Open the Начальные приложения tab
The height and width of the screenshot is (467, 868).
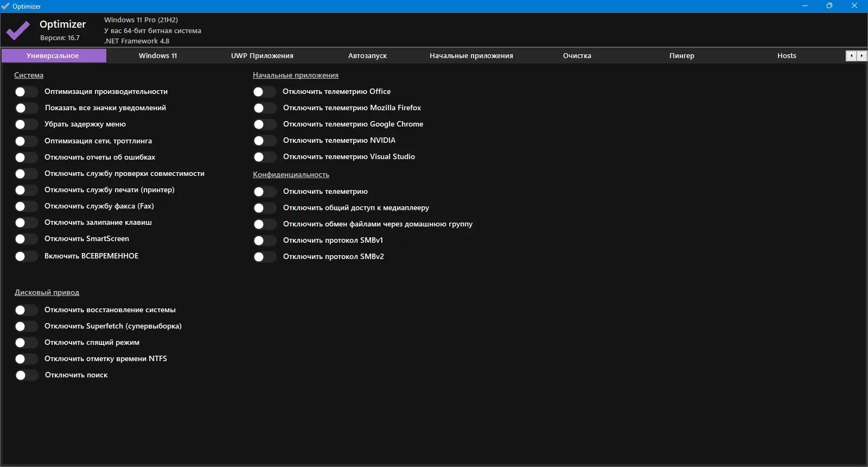471,55
